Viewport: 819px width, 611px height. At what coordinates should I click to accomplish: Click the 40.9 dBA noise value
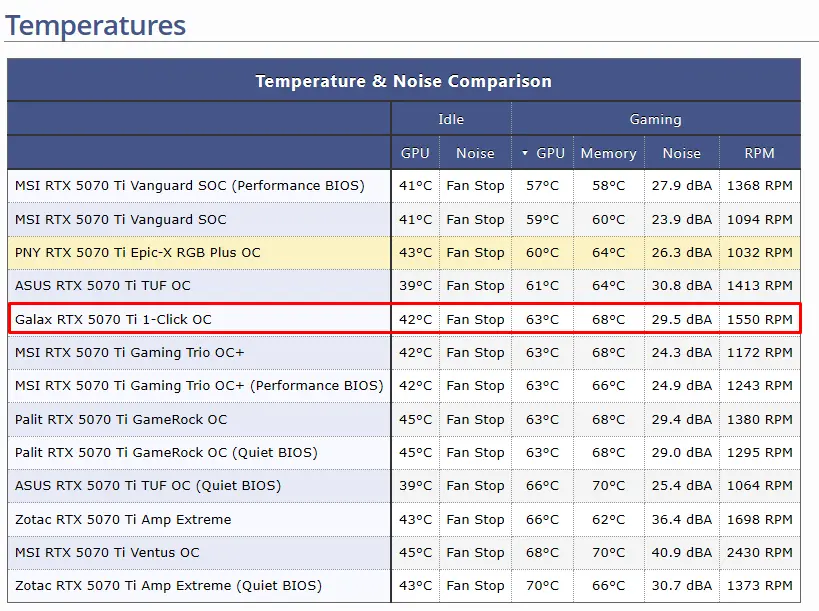[682, 553]
